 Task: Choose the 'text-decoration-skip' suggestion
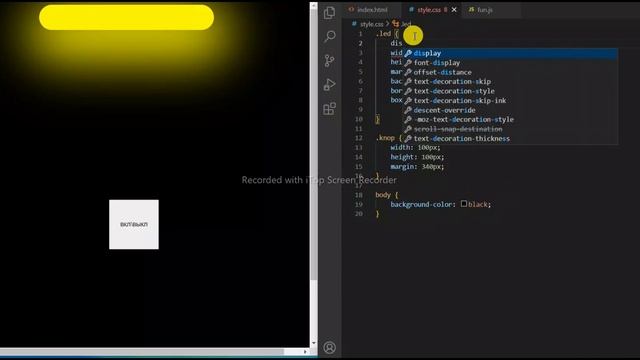point(510,82)
